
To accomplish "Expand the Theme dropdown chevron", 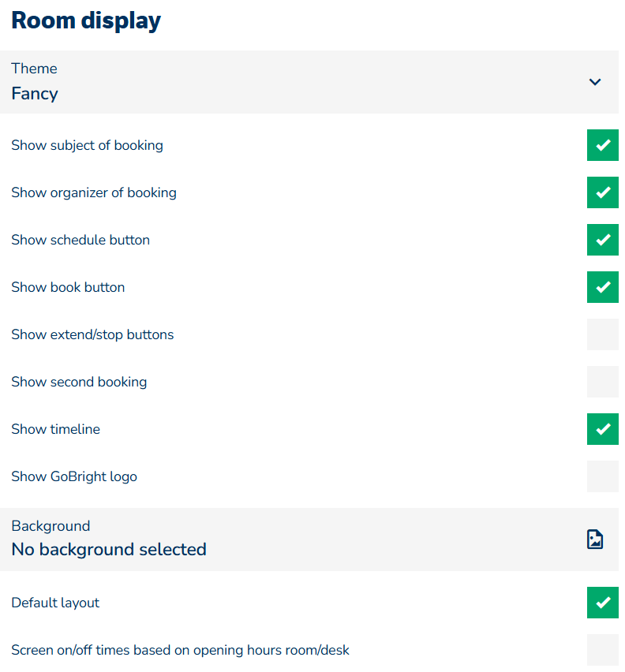I will pos(595,82).
